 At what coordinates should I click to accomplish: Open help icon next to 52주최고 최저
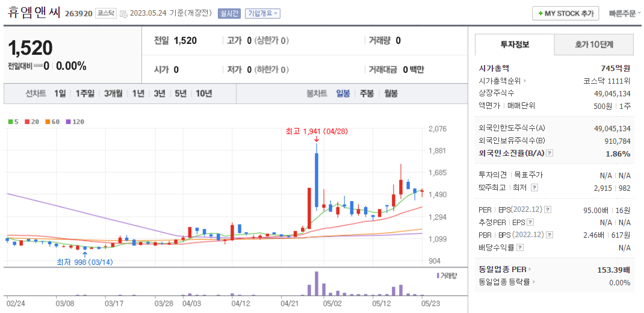pyautogui.click(x=533, y=188)
